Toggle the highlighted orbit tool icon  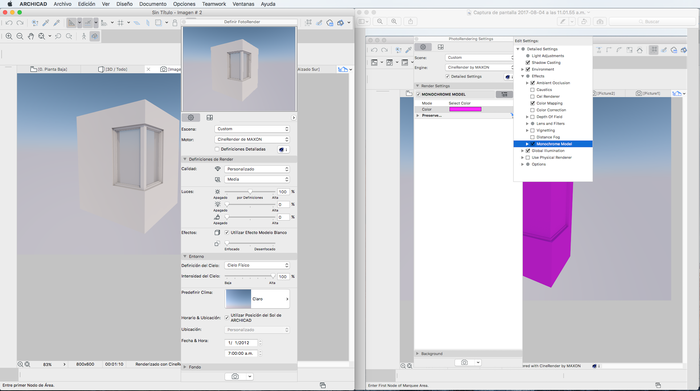pyautogui.click(x=95, y=36)
